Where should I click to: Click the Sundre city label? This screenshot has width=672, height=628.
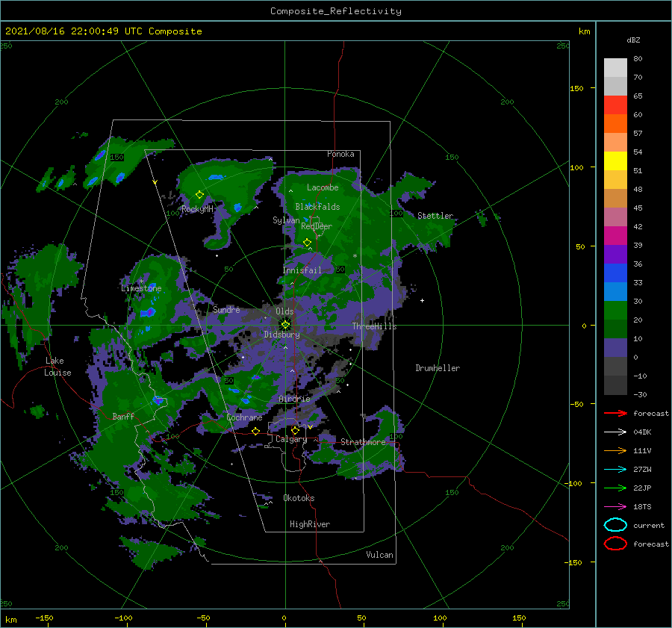226,309
